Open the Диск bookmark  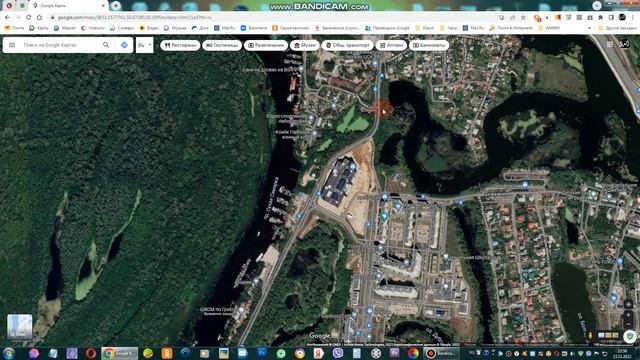pos(200,28)
